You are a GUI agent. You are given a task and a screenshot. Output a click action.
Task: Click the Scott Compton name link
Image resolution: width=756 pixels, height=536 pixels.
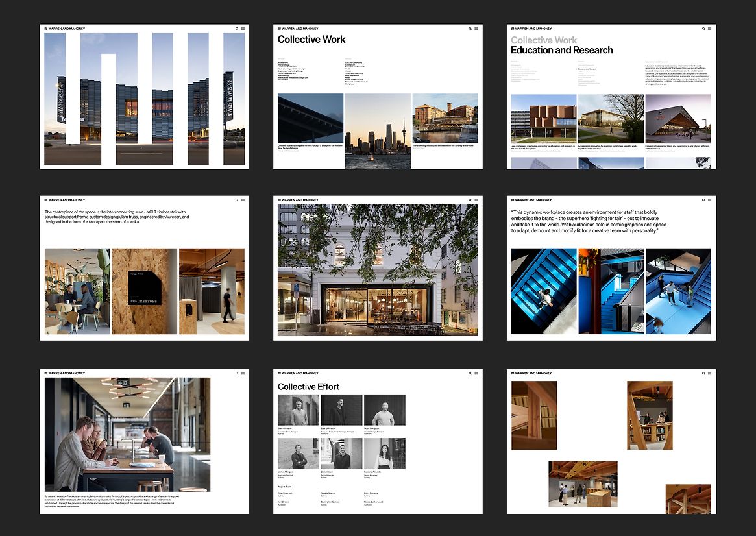pos(372,428)
